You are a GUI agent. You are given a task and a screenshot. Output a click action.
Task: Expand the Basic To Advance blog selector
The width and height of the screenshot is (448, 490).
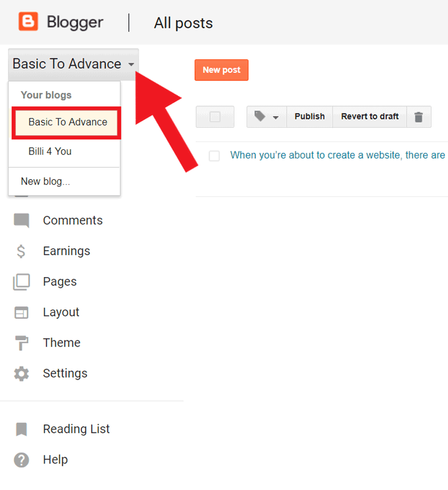(74, 64)
